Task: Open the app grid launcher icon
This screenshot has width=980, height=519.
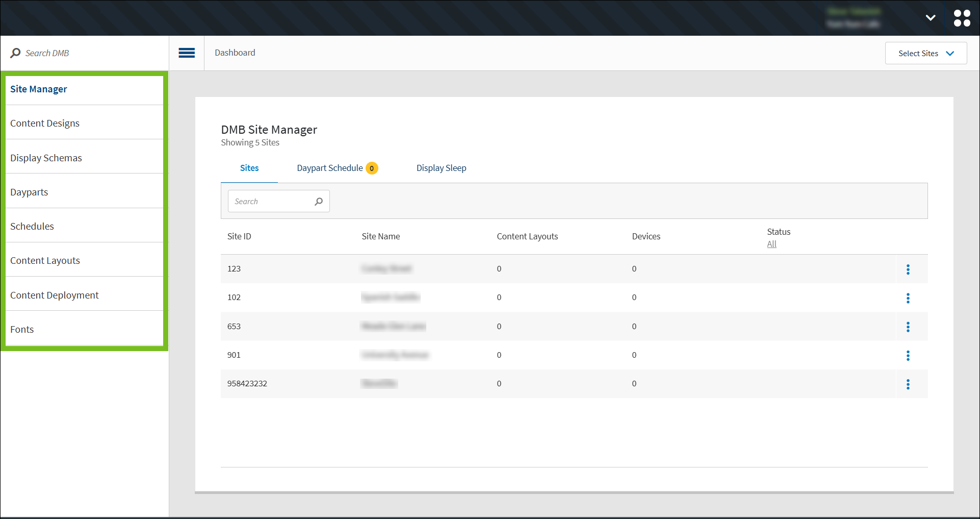Action: click(962, 18)
